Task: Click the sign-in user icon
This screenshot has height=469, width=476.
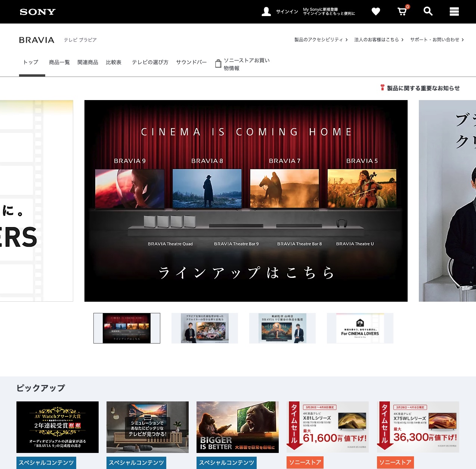Action: [x=266, y=12]
